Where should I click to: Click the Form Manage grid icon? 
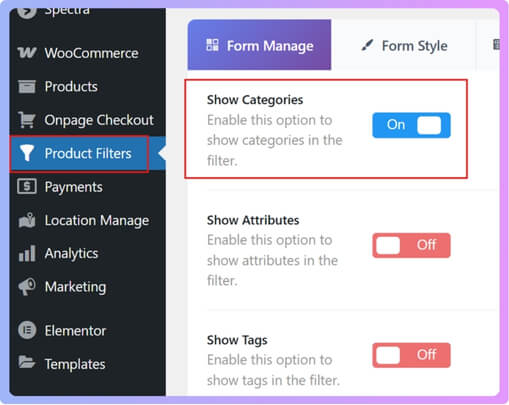pos(212,45)
